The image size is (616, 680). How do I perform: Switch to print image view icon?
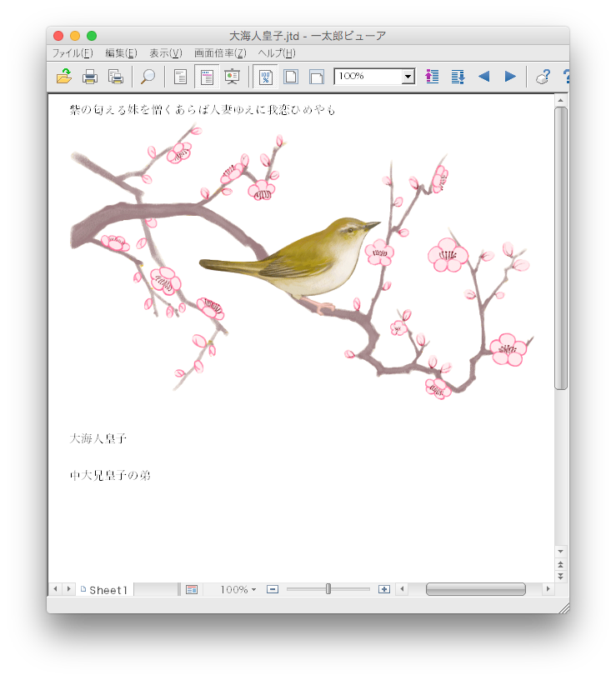tap(207, 77)
